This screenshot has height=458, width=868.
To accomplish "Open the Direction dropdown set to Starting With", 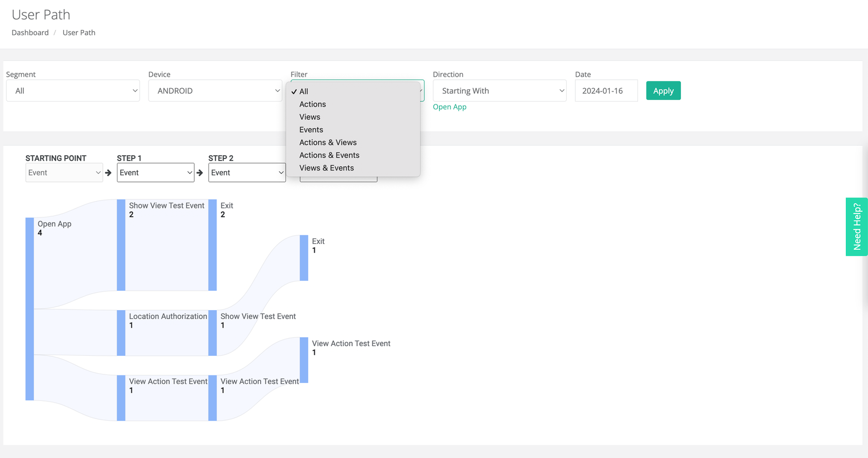I will pos(499,90).
